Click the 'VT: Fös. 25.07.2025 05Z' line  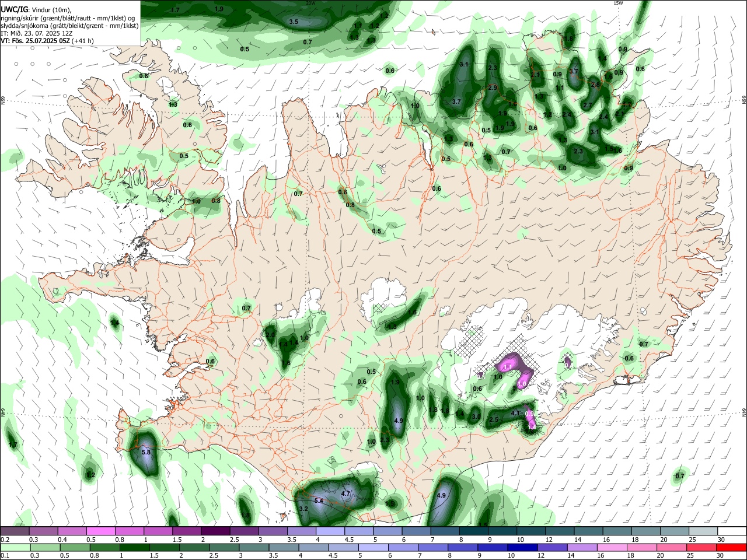(x=35, y=41)
